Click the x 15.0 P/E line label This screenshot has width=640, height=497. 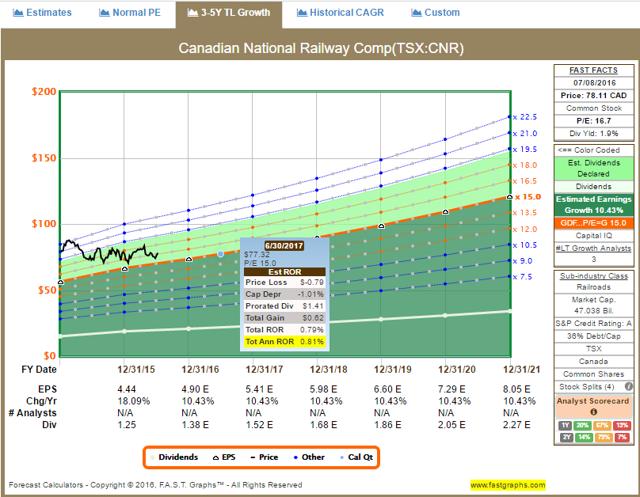click(528, 197)
